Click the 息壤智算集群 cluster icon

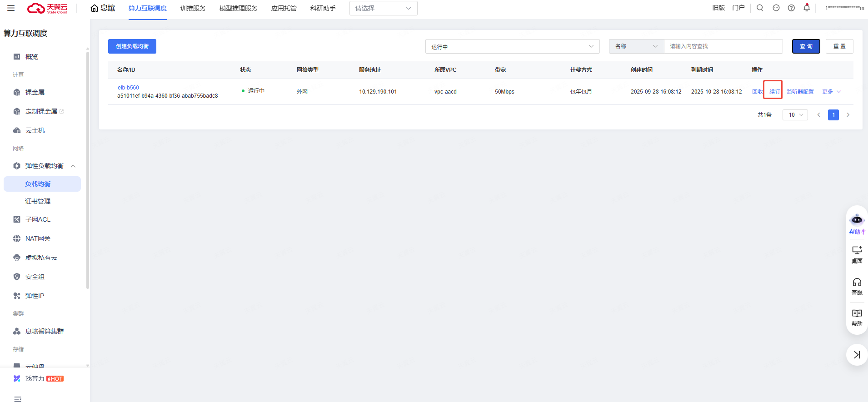pos(17,331)
